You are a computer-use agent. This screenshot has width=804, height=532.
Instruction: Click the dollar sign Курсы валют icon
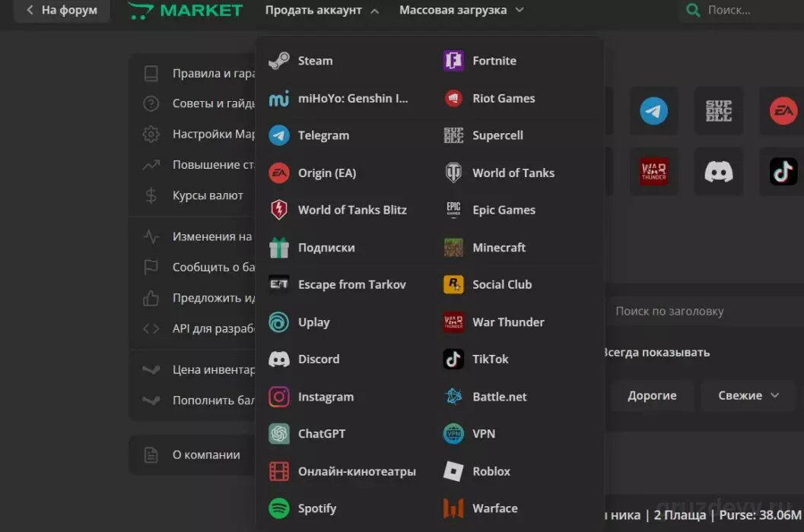(151, 196)
